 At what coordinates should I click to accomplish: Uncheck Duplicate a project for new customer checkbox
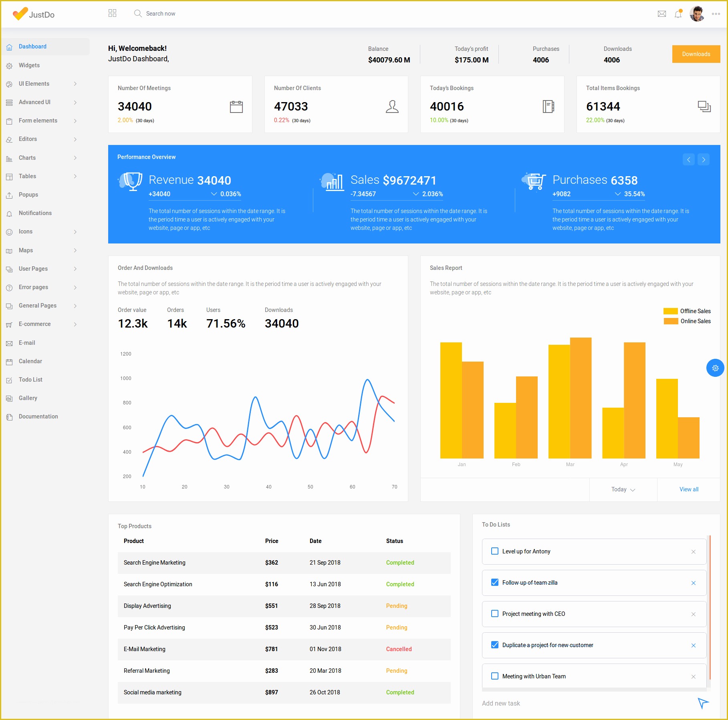[x=495, y=645]
